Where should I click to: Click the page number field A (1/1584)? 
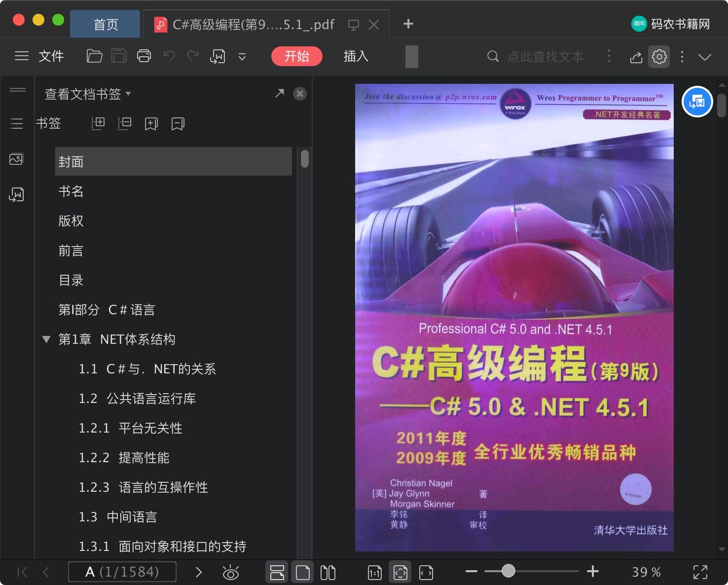[x=122, y=572]
